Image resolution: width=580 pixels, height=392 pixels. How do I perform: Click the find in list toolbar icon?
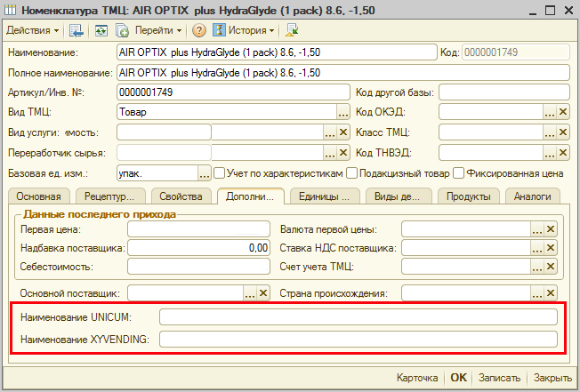77,30
